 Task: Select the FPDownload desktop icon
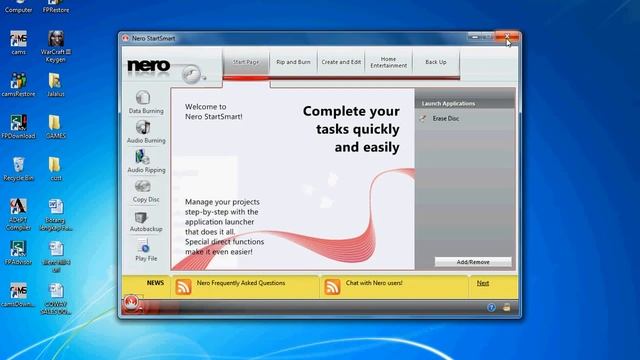[x=18, y=127]
